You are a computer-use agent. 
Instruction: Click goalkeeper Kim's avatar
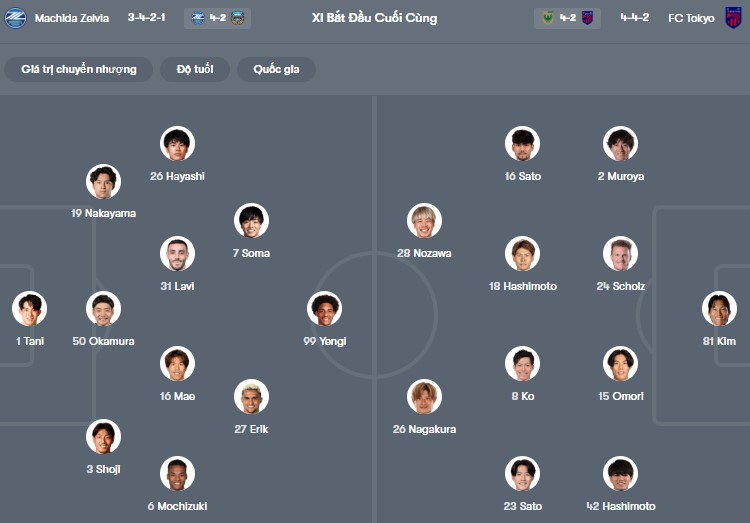pyautogui.click(x=719, y=309)
